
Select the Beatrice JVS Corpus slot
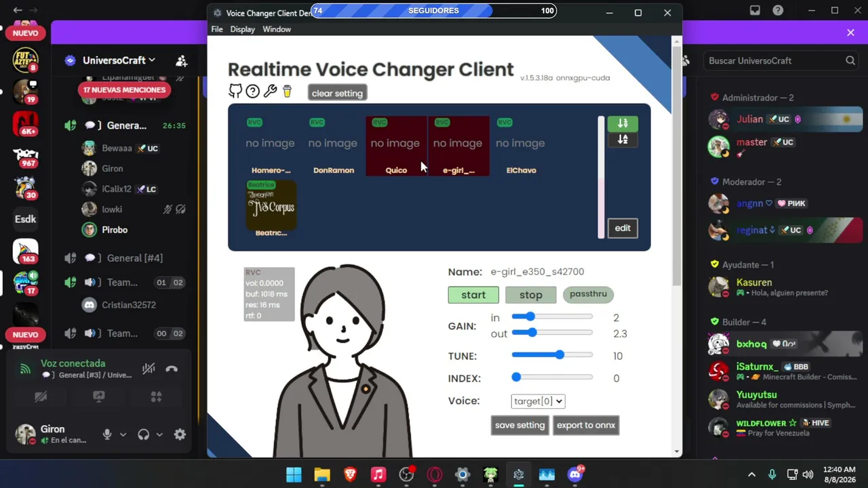pyautogui.click(x=271, y=209)
